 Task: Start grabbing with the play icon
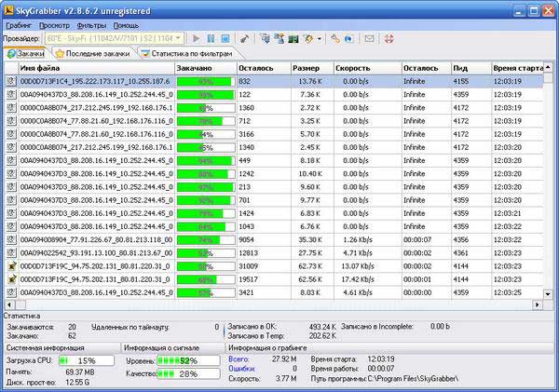(196, 38)
